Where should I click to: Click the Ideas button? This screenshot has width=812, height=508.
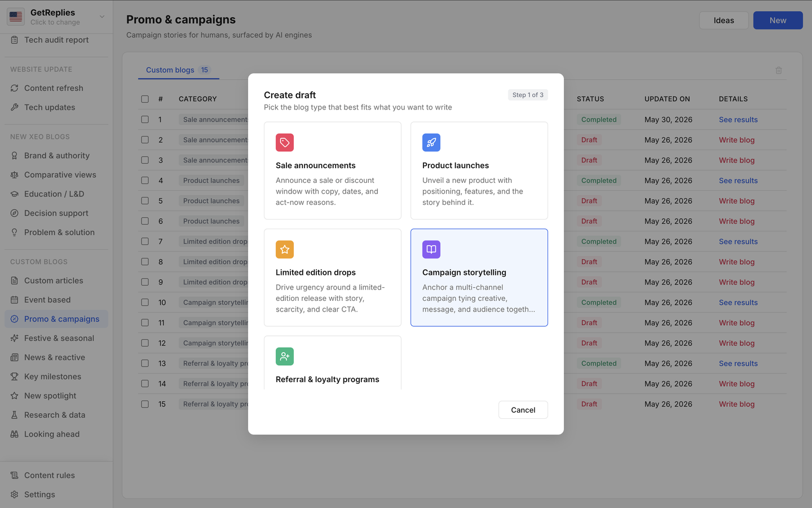point(724,20)
